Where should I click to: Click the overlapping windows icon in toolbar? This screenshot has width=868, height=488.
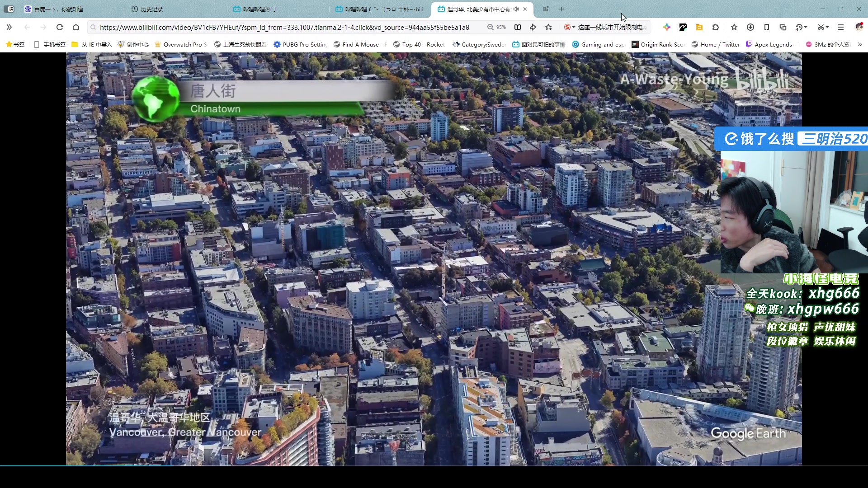pyautogui.click(x=783, y=28)
